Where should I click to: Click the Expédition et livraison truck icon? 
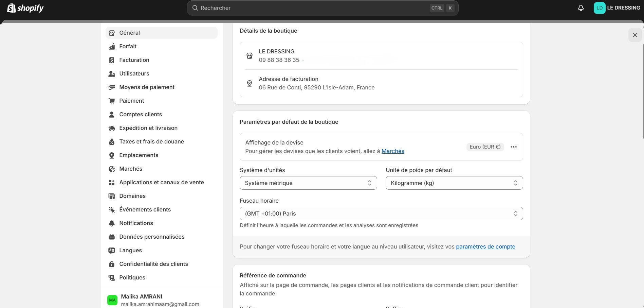pyautogui.click(x=112, y=128)
